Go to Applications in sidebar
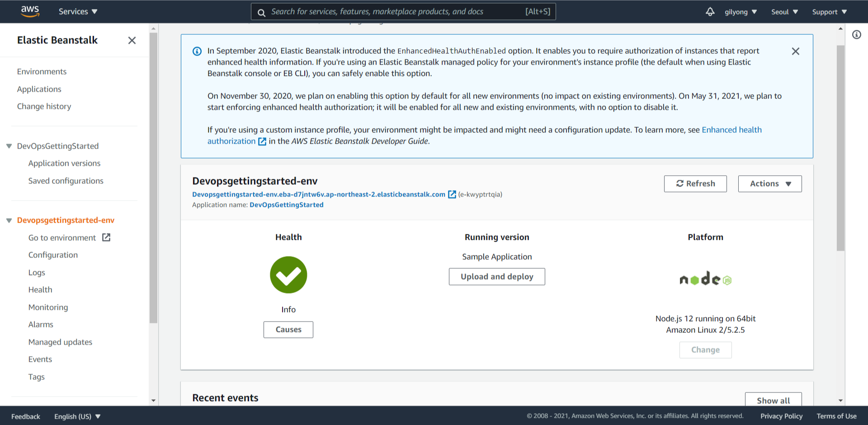The width and height of the screenshot is (868, 425). coord(39,89)
